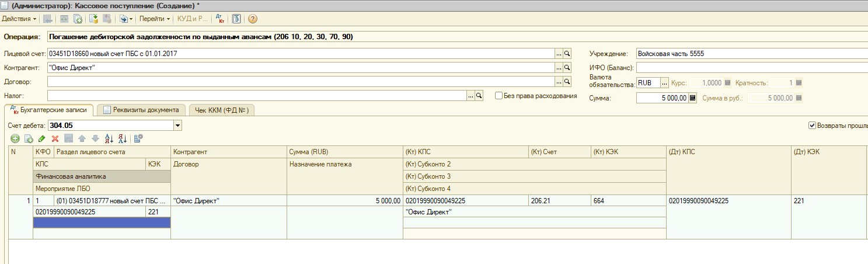
Task: Switch to 'Чек ККМ (ФД №)' tab
Action: tap(221, 110)
